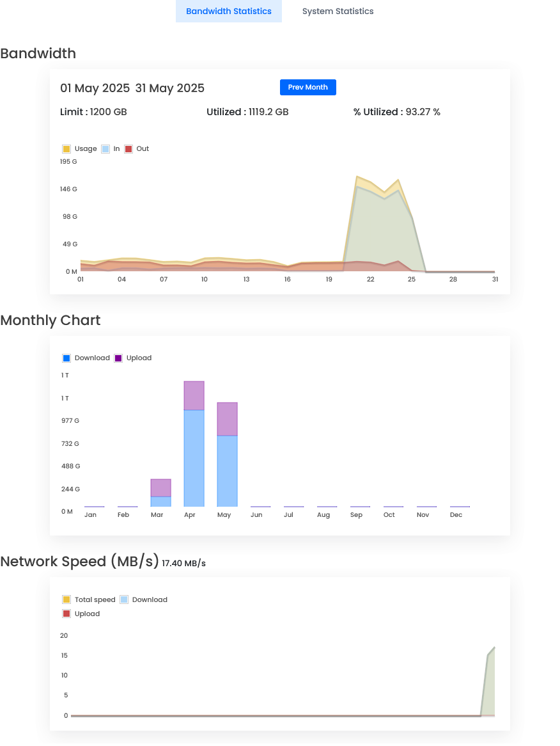Toggle Download legend in Monthly Chart
This screenshot has width=560, height=746.
click(x=86, y=358)
